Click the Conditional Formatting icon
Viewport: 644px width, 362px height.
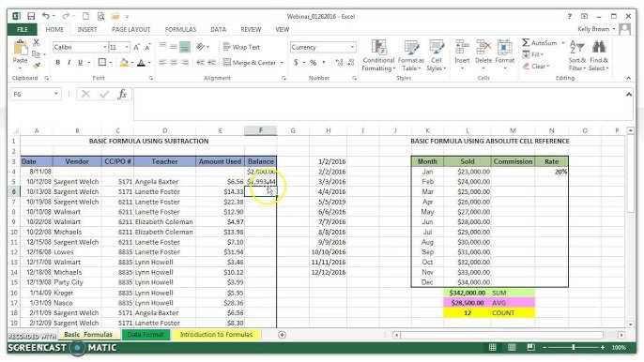[378, 48]
